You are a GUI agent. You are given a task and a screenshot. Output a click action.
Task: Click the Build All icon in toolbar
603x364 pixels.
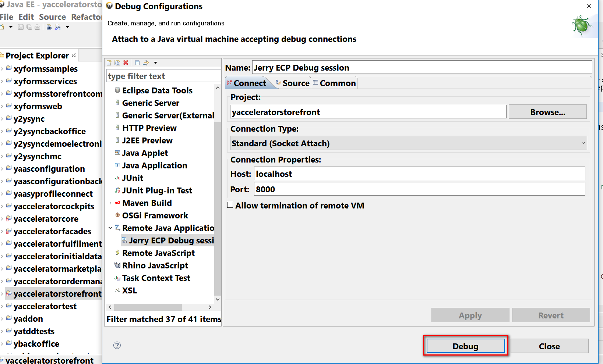(x=49, y=27)
